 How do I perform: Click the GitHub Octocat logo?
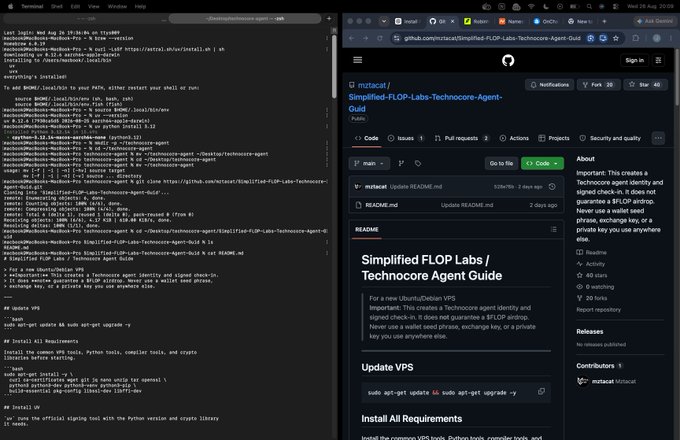(508, 60)
